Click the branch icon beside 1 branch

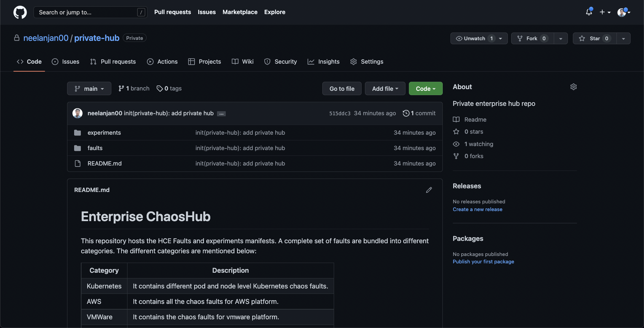121,88
